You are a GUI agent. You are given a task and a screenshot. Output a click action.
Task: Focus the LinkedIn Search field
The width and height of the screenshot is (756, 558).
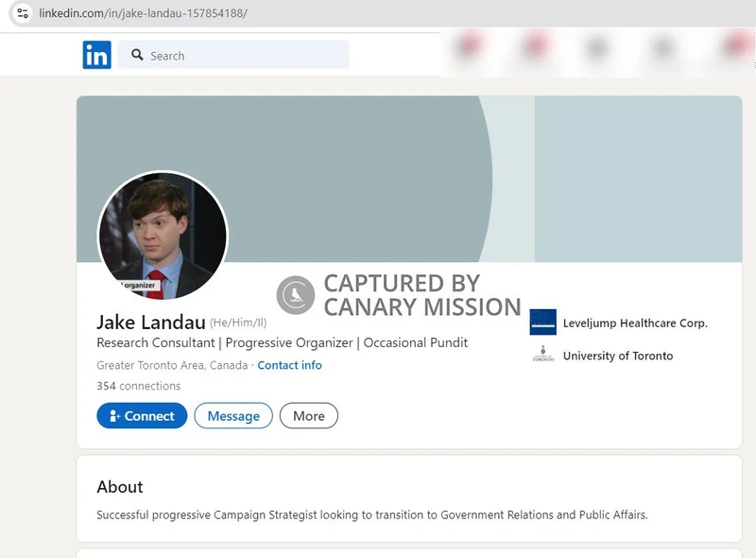[232, 55]
